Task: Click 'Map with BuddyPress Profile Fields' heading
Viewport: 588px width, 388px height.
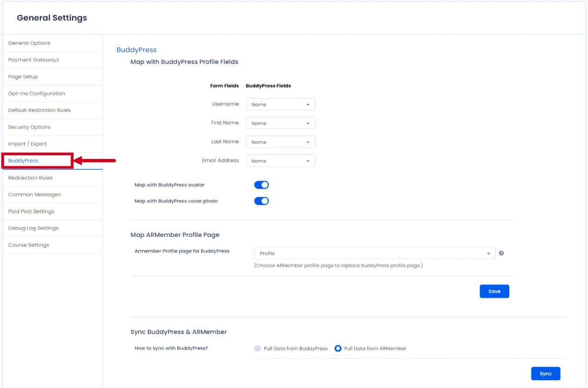Action: (x=184, y=62)
